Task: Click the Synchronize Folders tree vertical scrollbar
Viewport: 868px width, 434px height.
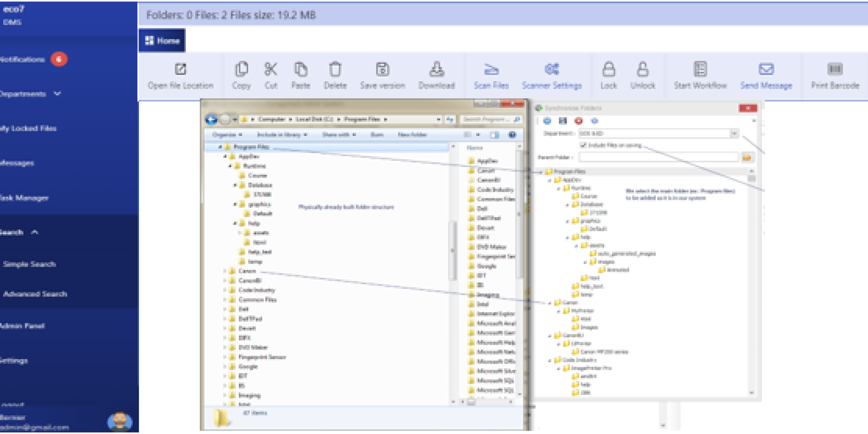Action: (751, 282)
